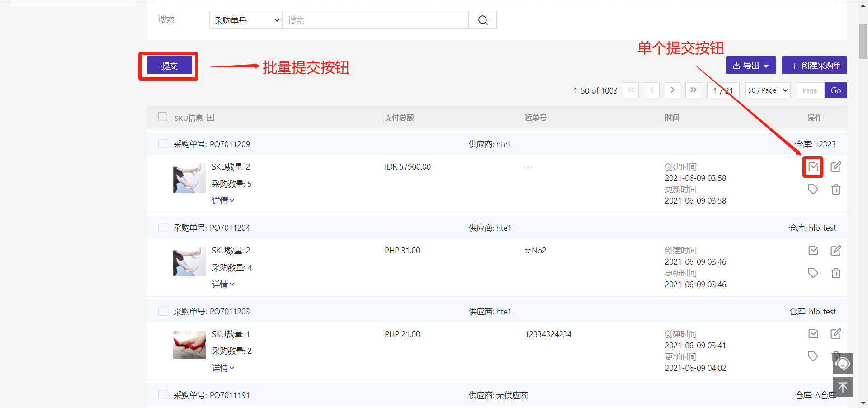Expand SKU信息 plus icon in table header
The width and height of the screenshot is (868, 408).
tap(210, 118)
